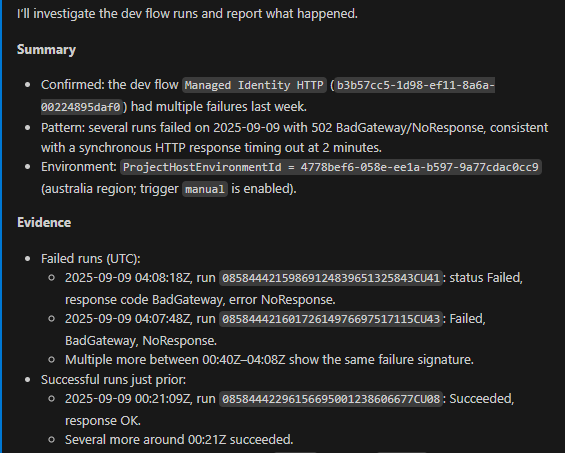Click the Summary heading

(x=46, y=49)
